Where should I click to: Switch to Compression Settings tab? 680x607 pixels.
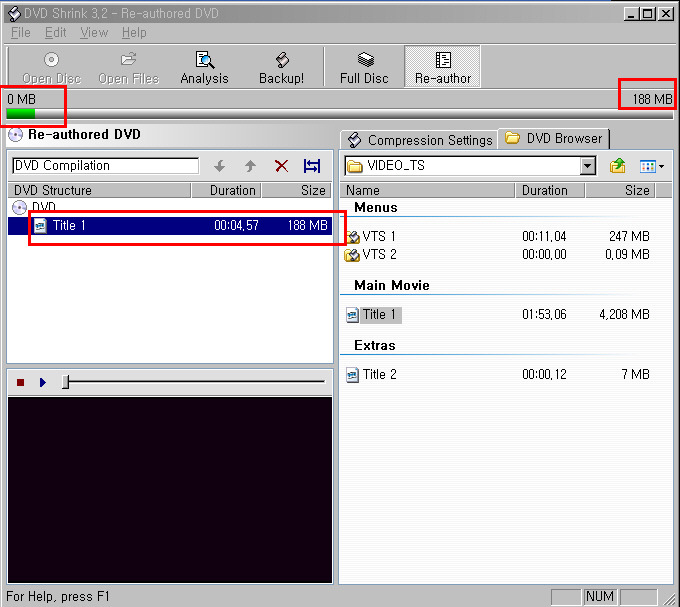pyautogui.click(x=420, y=140)
